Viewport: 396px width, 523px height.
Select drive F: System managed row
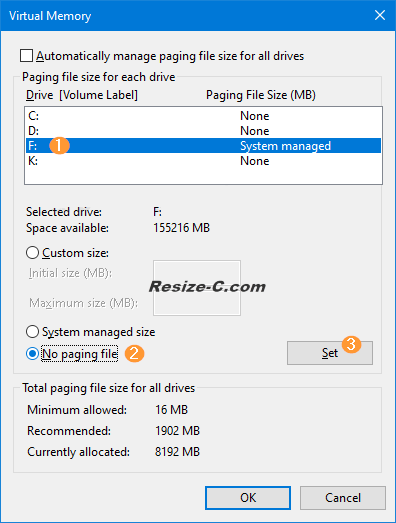203,146
